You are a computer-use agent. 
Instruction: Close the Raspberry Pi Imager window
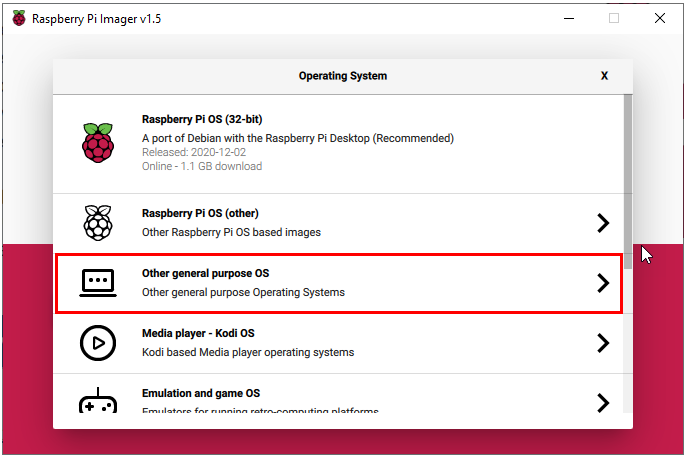tap(660, 18)
